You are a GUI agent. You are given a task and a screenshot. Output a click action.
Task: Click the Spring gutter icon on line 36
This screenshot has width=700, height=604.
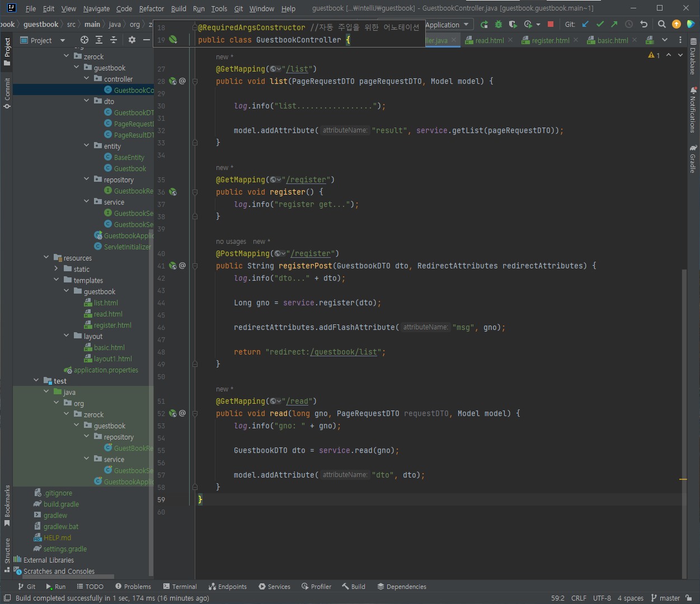[x=173, y=192]
